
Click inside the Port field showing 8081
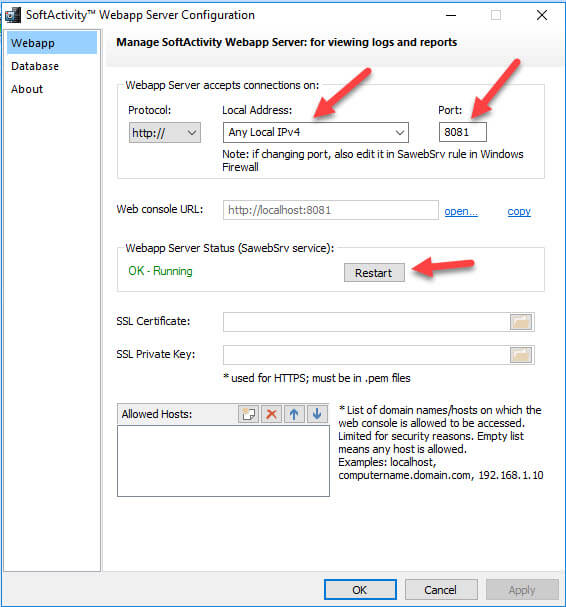tap(463, 132)
